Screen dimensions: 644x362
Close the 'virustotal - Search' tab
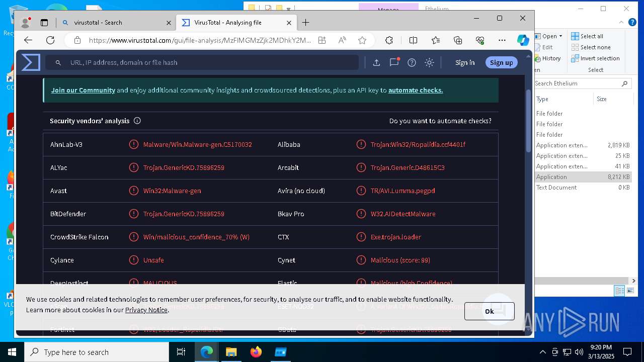pos(169,23)
